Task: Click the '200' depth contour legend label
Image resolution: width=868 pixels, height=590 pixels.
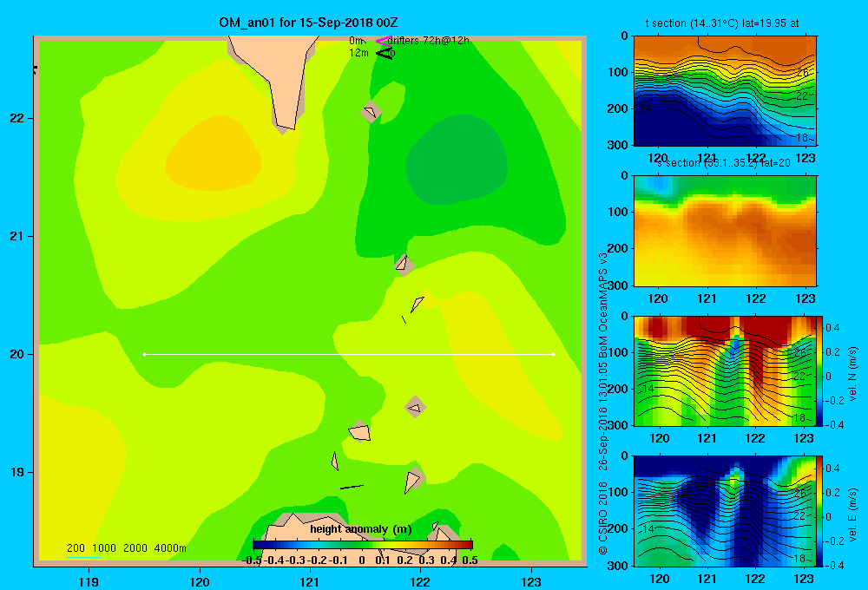Action: (76, 548)
